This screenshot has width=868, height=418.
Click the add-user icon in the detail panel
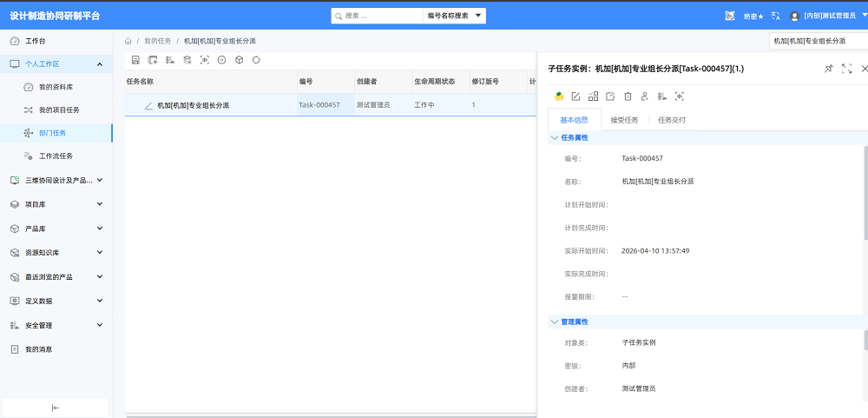[x=645, y=96]
